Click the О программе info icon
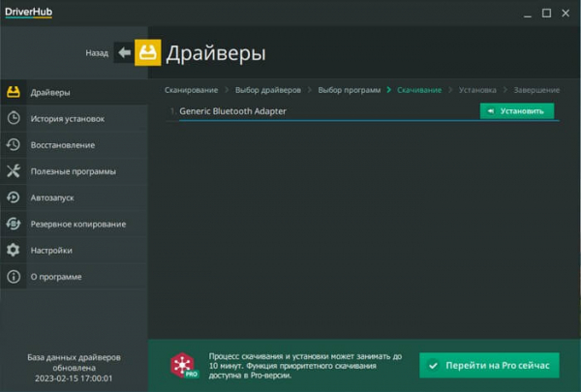 (14, 277)
